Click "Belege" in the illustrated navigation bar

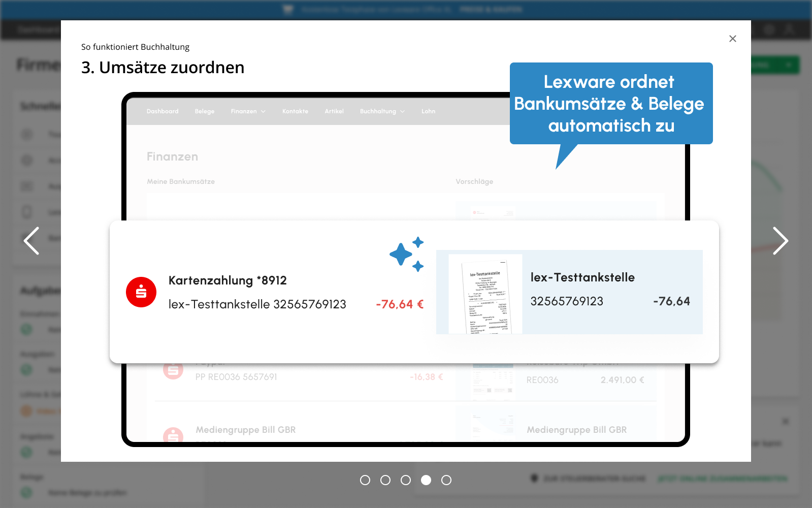pyautogui.click(x=205, y=111)
